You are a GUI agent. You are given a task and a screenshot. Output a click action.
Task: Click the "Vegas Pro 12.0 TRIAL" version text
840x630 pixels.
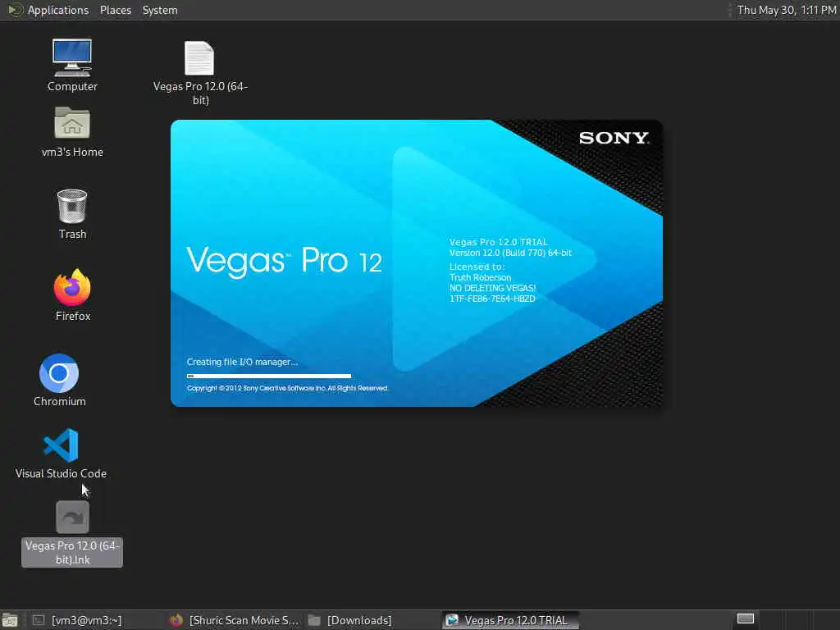498,242
